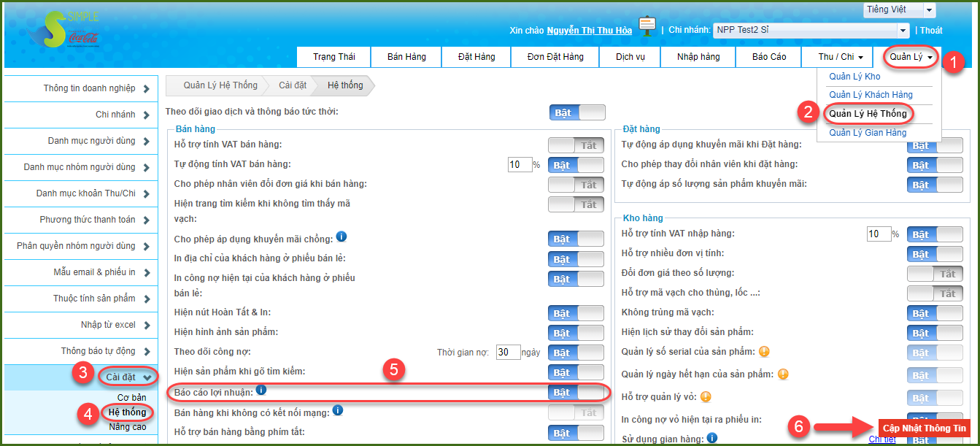Open the Bán Hàng tab
This screenshot has height=446, width=980.
pyautogui.click(x=406, y=57)
